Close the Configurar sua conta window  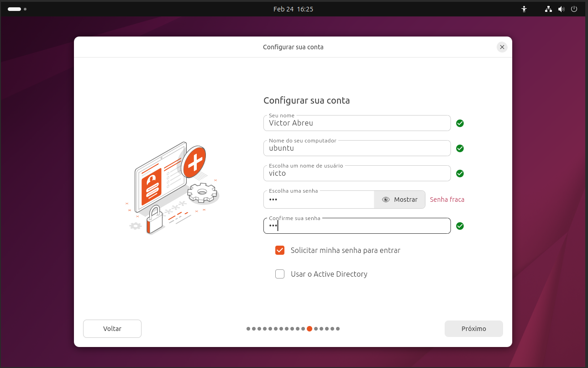pyautogui.click(x=502, y=47)
